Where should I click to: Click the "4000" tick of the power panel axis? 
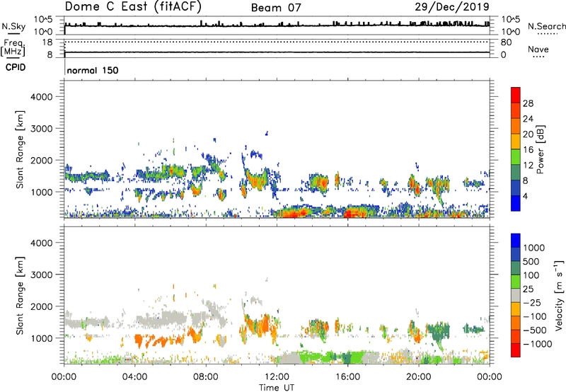[42, 97]
